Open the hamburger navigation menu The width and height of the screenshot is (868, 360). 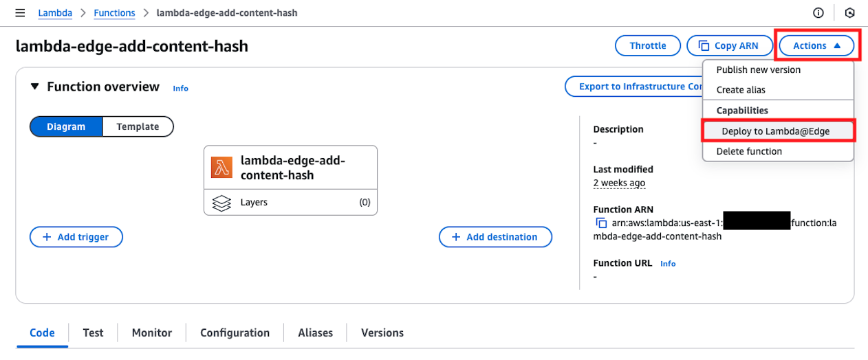(20, 12)
